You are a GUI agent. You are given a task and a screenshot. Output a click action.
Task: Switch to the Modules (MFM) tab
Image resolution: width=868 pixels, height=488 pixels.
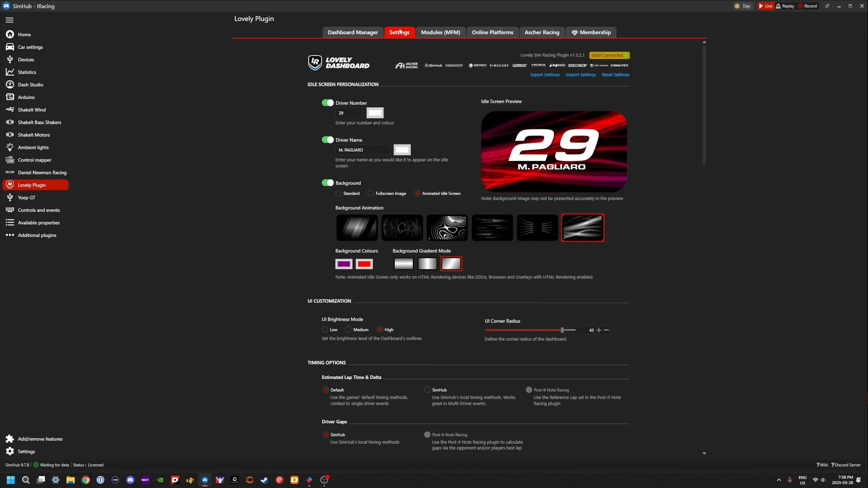coord(441,32)
